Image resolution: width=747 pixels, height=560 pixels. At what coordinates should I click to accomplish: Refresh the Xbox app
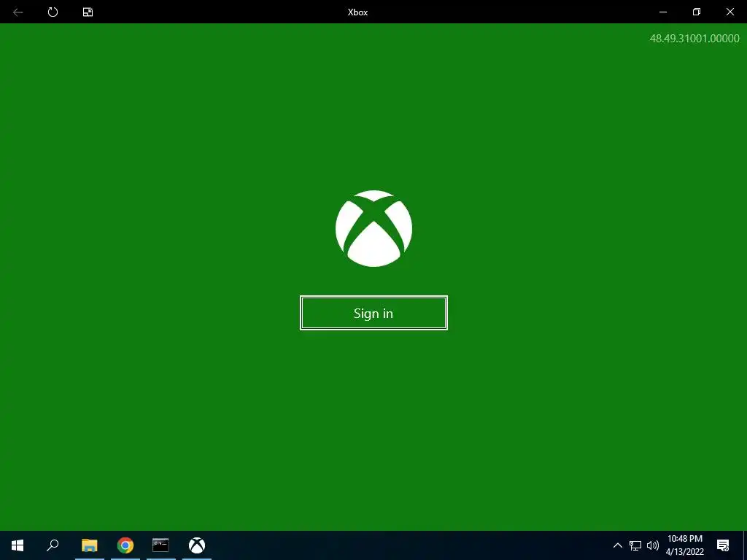point(53,12)
